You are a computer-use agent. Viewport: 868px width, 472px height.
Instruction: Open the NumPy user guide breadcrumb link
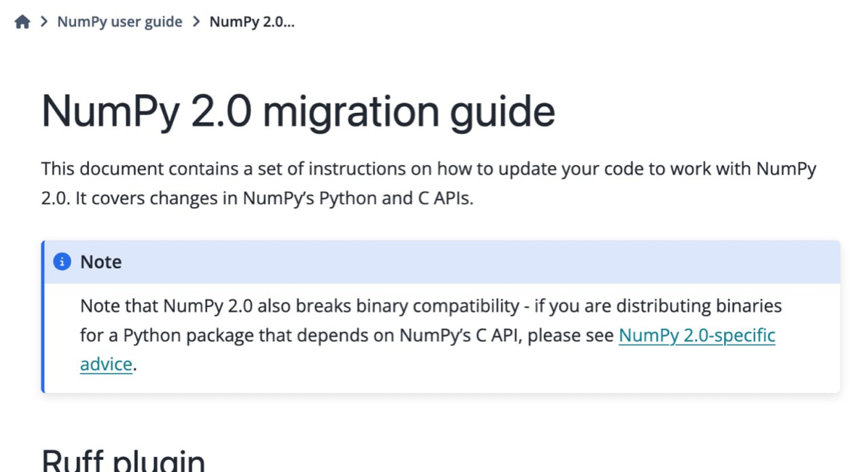click(119, 22)
